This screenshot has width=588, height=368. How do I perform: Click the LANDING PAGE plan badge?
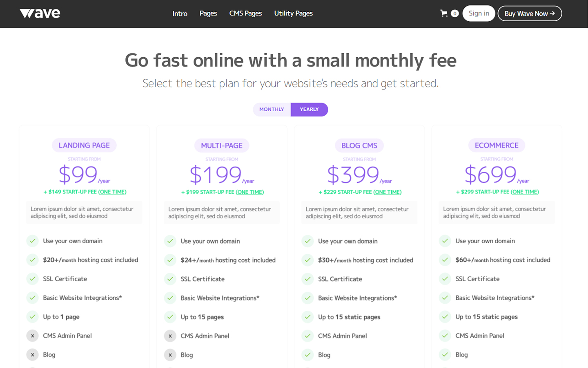pos(84,145)
